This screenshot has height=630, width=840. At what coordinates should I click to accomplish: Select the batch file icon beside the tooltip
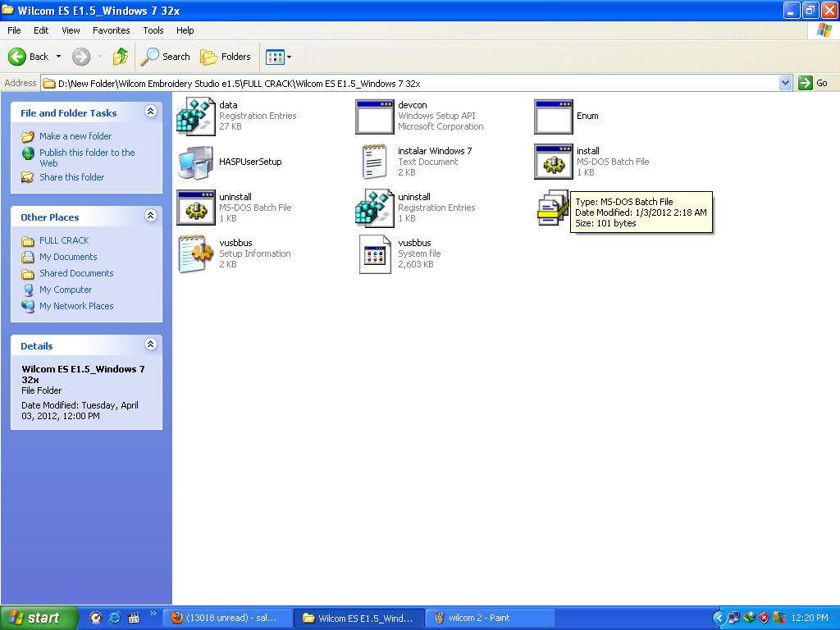552,208
